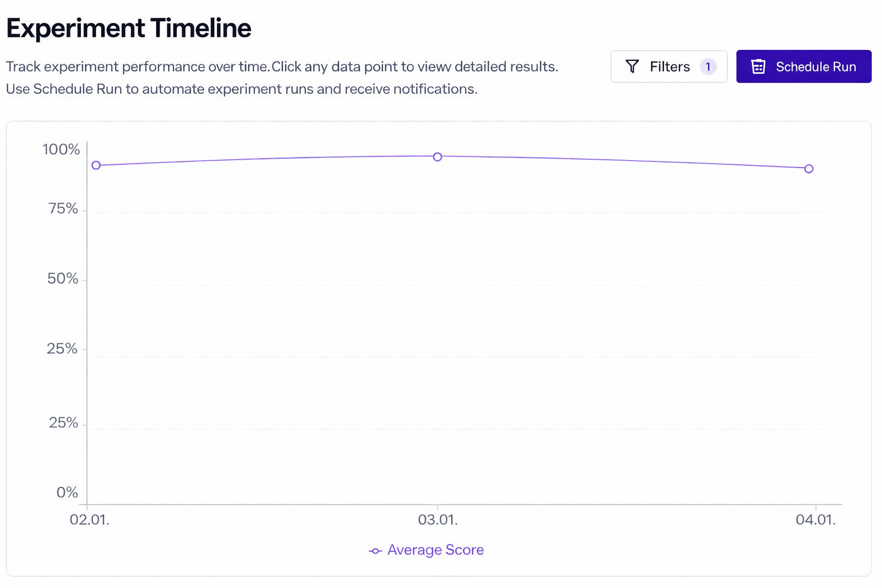Toggle off the applied filter via the Filters badge
The height and width of the screenshot is (588, 882).
pos(709,66)
